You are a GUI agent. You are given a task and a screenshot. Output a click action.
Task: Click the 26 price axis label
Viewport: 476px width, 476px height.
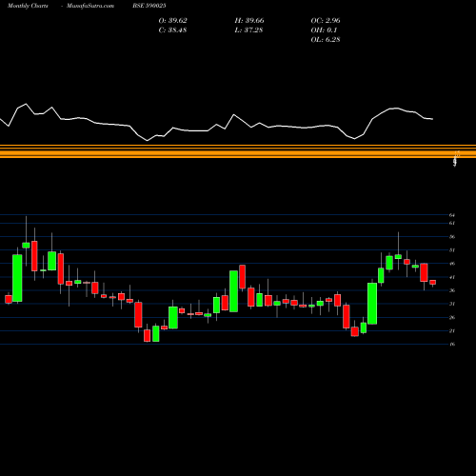coord(452,317)
